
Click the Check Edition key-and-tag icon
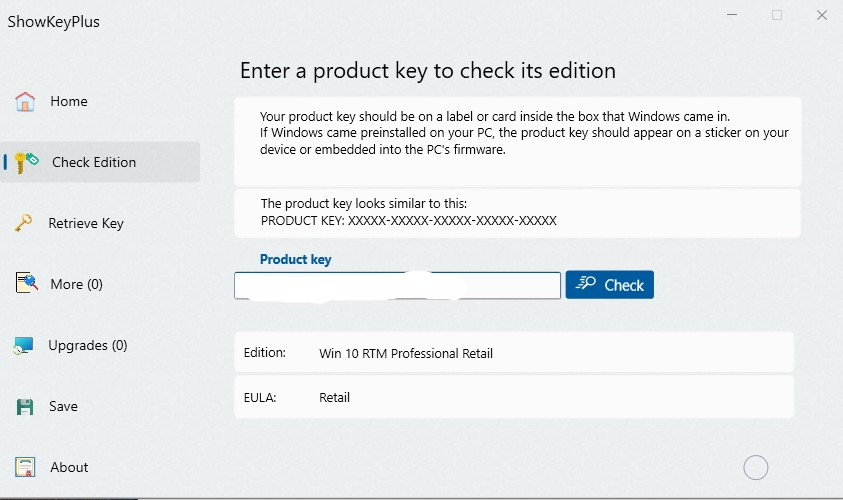(x=26, y=162)
